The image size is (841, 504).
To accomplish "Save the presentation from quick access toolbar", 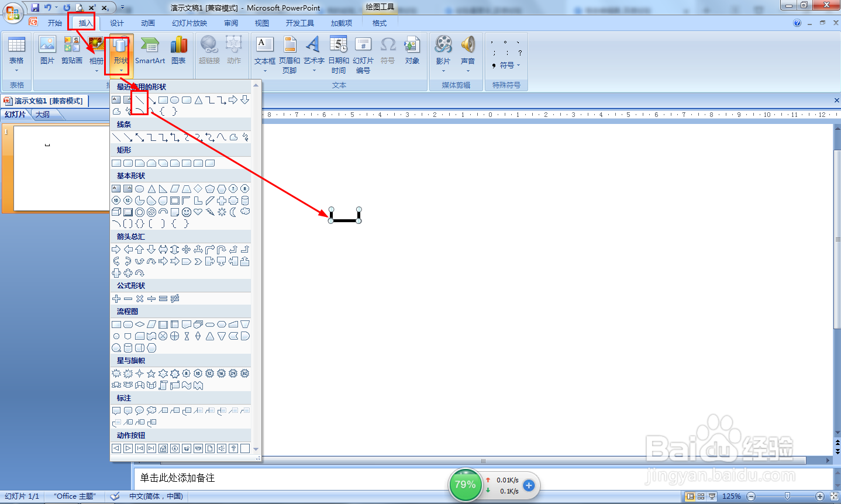I will [35, 8].
